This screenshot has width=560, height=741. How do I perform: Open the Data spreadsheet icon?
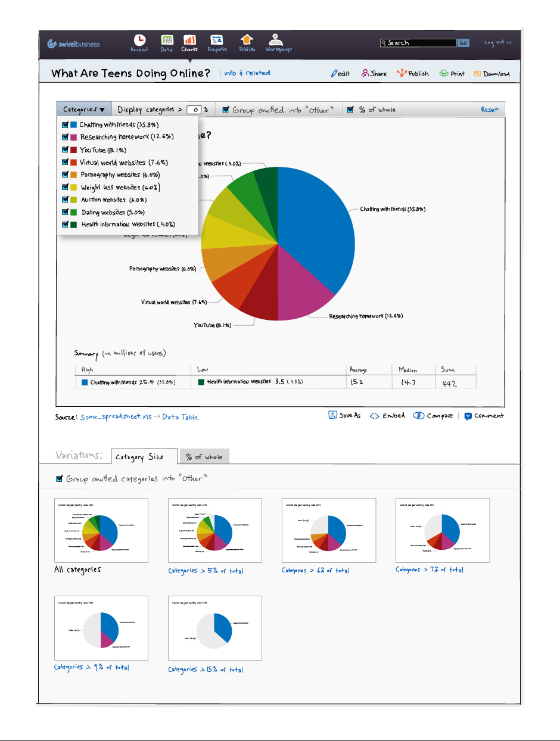click(x=167, y=40)
